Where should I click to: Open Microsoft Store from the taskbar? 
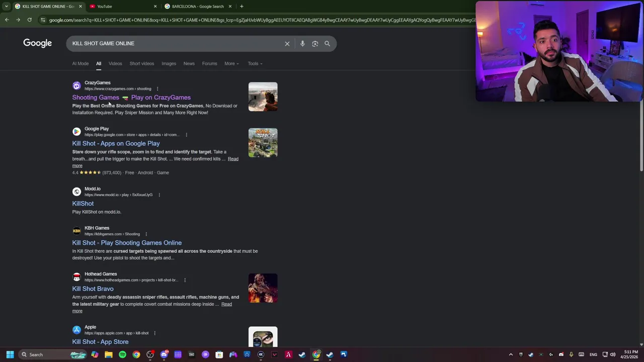pos(219,355)
